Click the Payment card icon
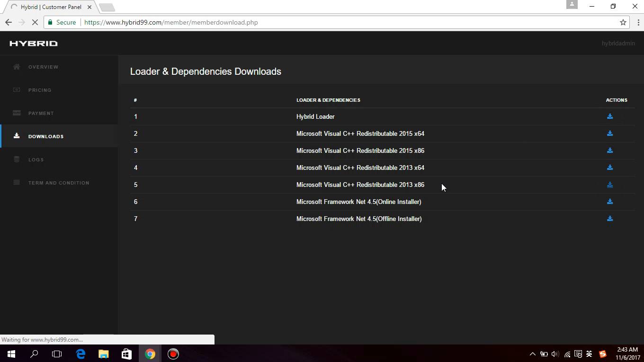This screenshot has width=644, height=362. pyautogui.click(x=17, y=113)
